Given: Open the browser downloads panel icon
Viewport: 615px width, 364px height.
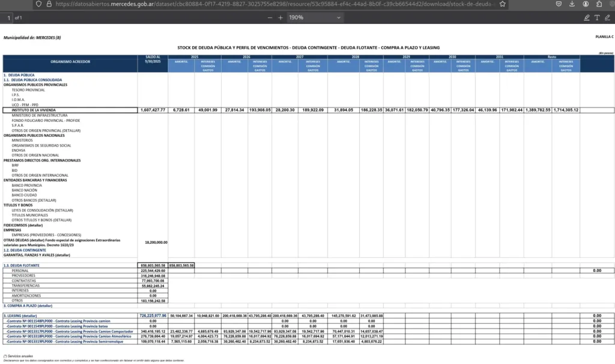Looking at the screenshot, I should 572,4.
